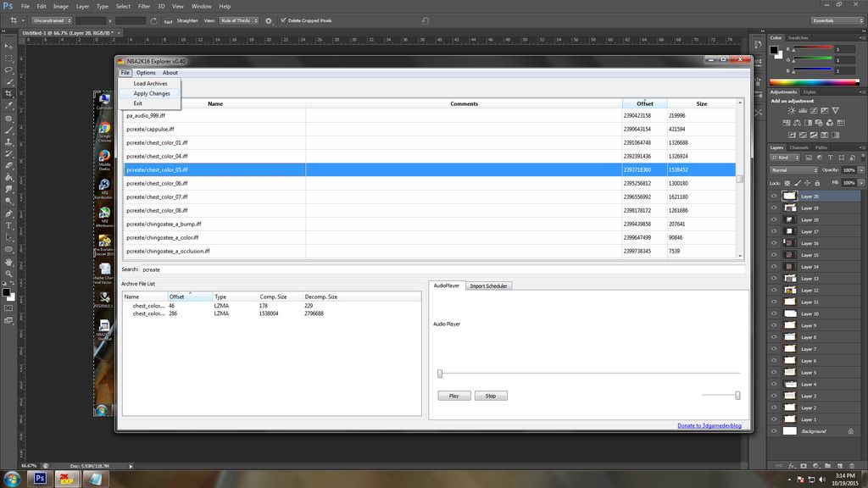
Task: Hide Layer 1 visibility eye
Action: click(774, 419)
